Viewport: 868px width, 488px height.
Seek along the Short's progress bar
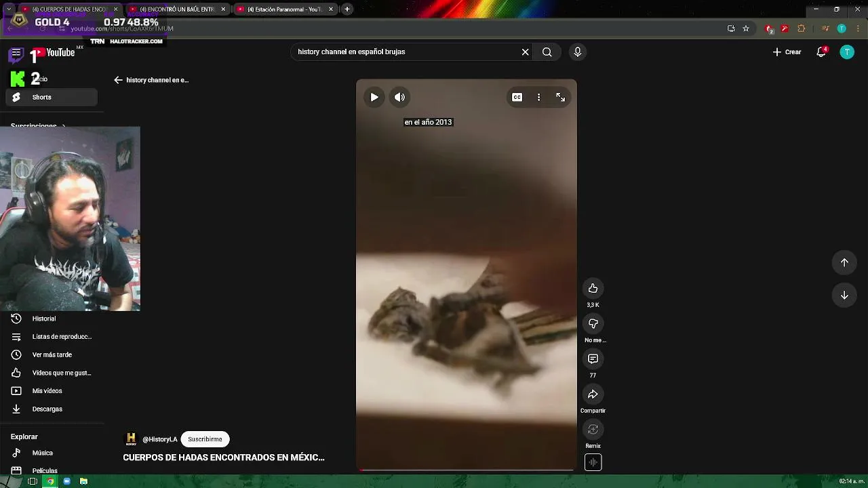pyautogui.click(x=467, y=469)
